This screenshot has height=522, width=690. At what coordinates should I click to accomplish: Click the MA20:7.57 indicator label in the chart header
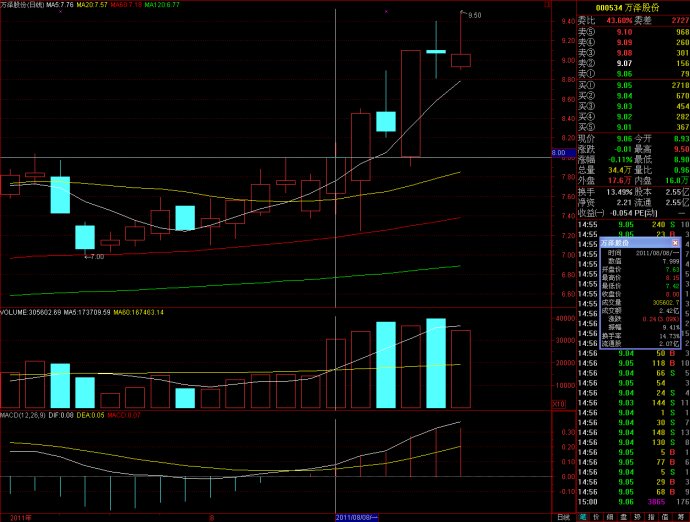(x=92, y=5)
